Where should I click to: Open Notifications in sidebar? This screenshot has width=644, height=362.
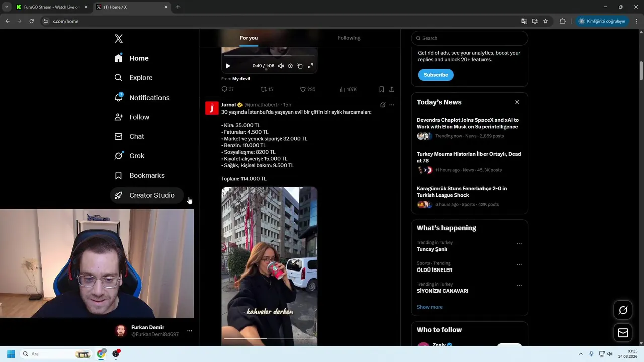[141, 98]
